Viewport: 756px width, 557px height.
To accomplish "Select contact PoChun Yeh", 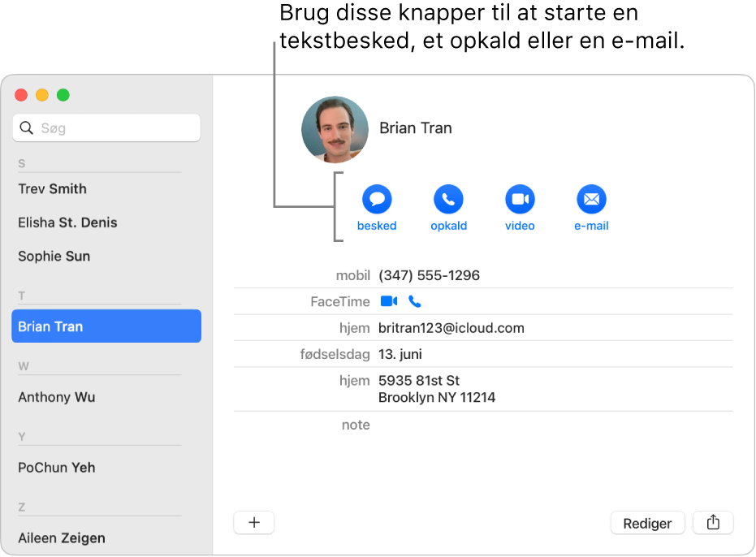I will click(x=56, y=468).
